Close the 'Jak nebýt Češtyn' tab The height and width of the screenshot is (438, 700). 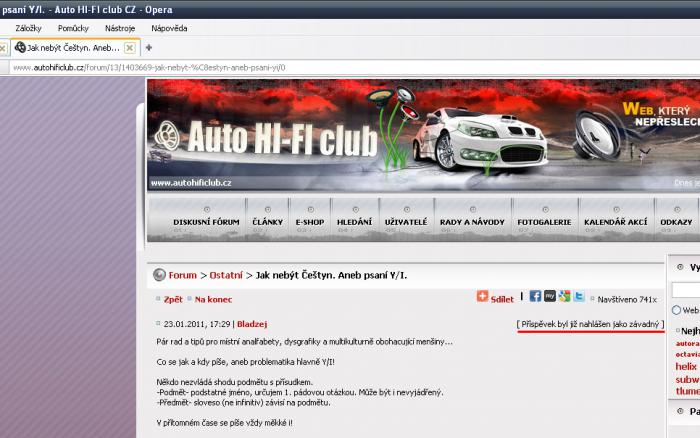click(x=129, y=48)
